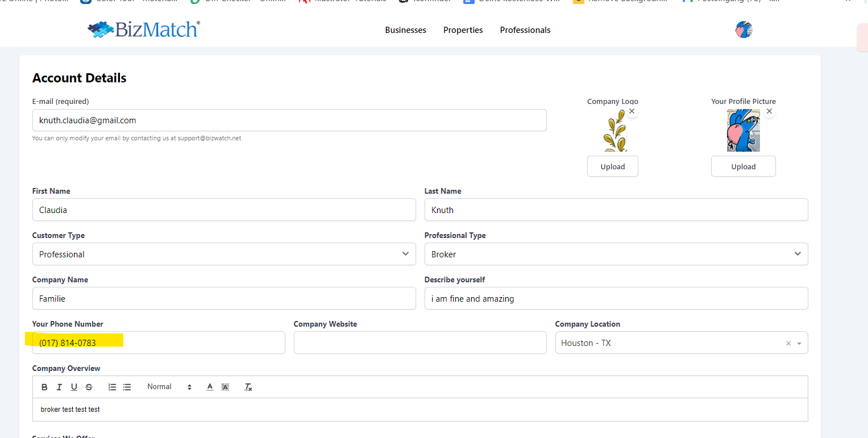The width and height of the screenshot is (868, 438).
Task: Upload a new company logo
Action: (612, 166)
